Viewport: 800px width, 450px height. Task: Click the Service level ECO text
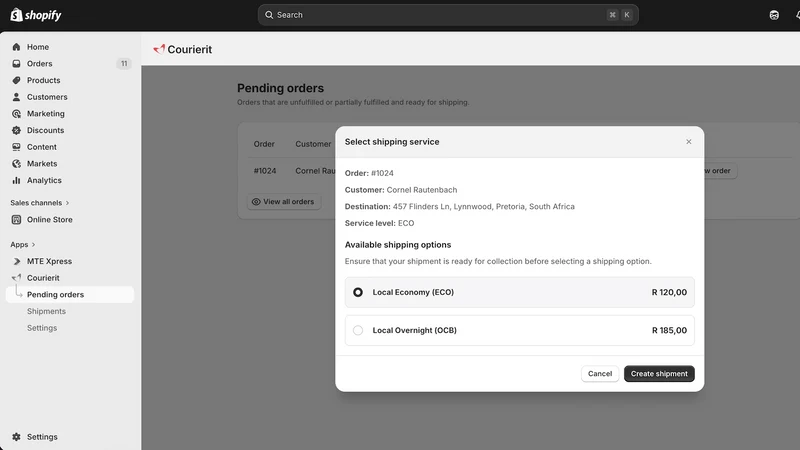[x=379, y=223]
